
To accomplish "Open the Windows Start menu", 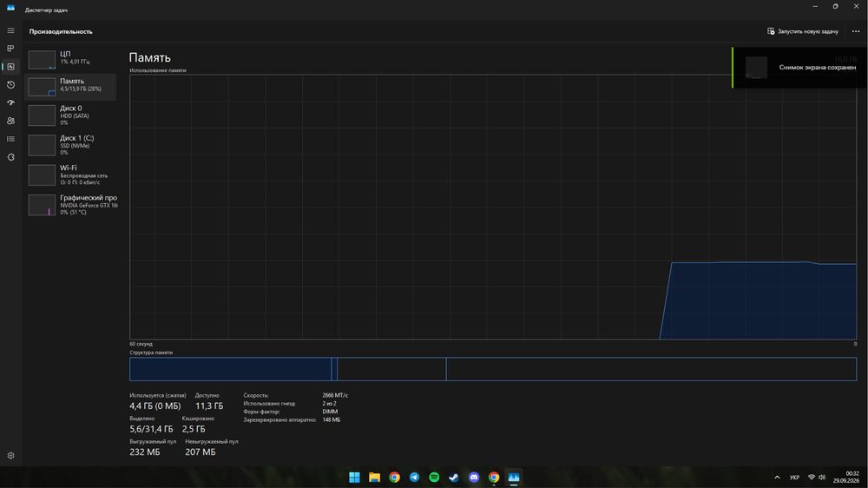I will click(354, 477).
